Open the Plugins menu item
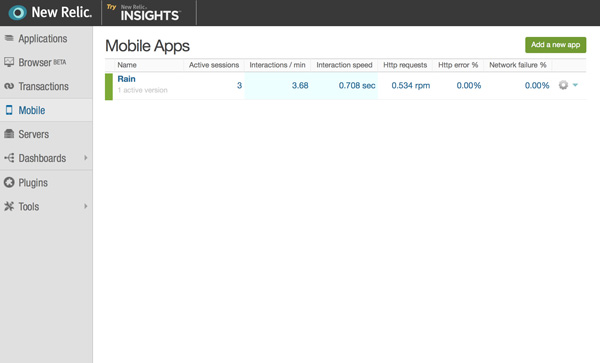The width and height of the screenshot is (600, 363). (46, 182)
